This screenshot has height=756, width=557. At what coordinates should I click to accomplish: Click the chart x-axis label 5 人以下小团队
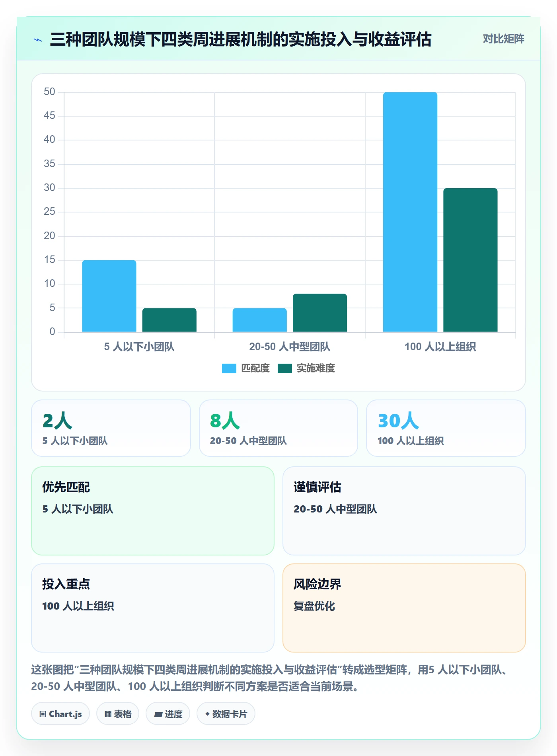(x=139, y=347)
